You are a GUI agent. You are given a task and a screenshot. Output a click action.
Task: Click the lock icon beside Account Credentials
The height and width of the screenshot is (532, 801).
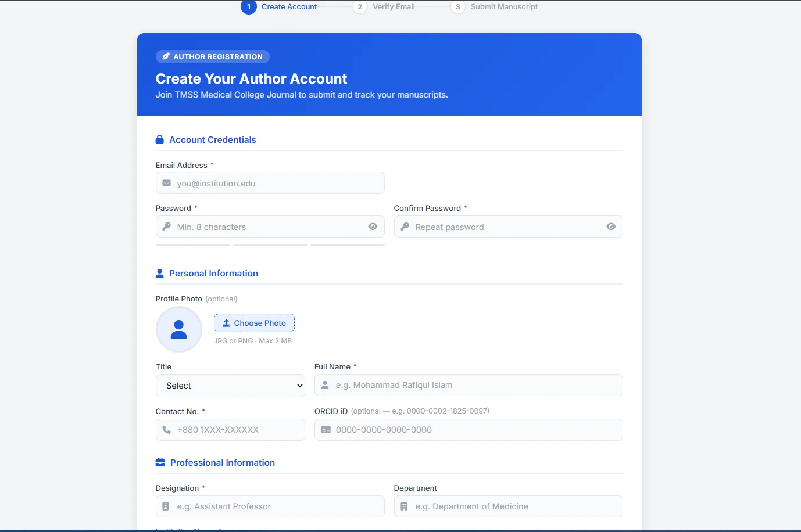pos(160,140)
